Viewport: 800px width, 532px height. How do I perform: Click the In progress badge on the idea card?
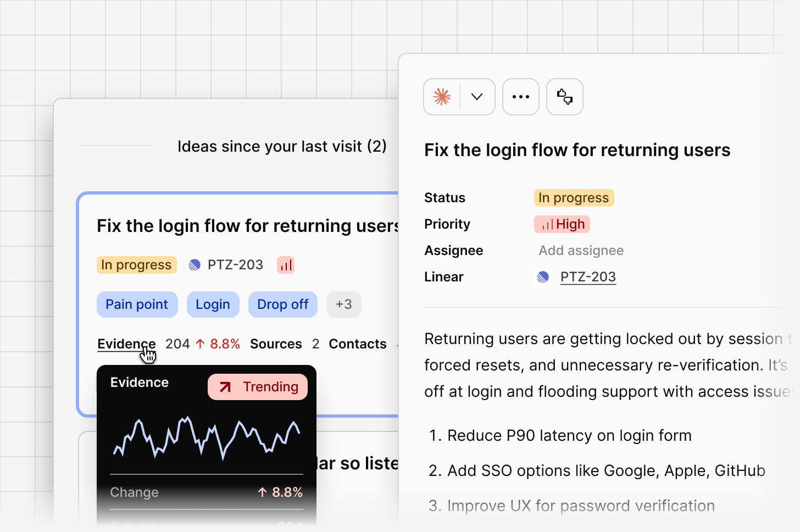coord(136,265)
